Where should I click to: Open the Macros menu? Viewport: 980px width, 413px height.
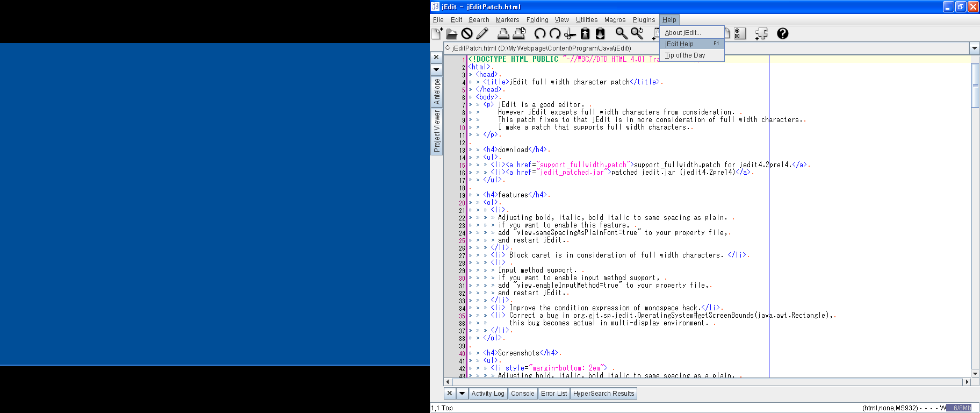[x=615, y=20]
